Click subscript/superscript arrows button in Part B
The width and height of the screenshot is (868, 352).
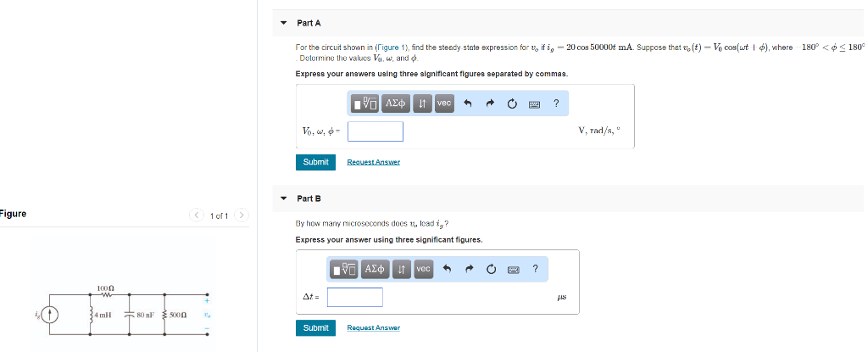402,270
